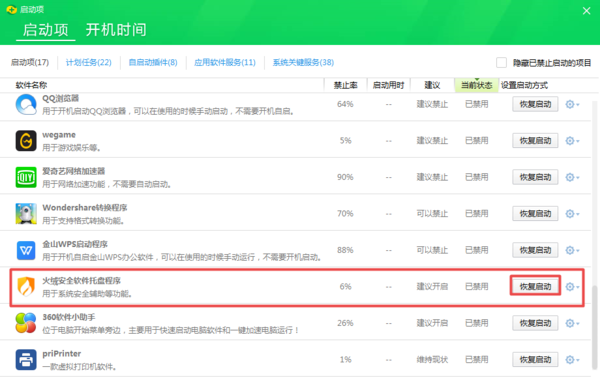
Task: Open gear settings for 火绒安全软件托盘程序 row
Action: (572, 287)
